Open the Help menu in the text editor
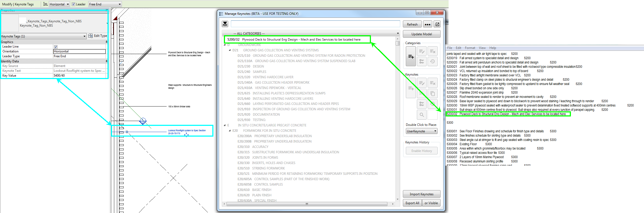 point(493,48)
